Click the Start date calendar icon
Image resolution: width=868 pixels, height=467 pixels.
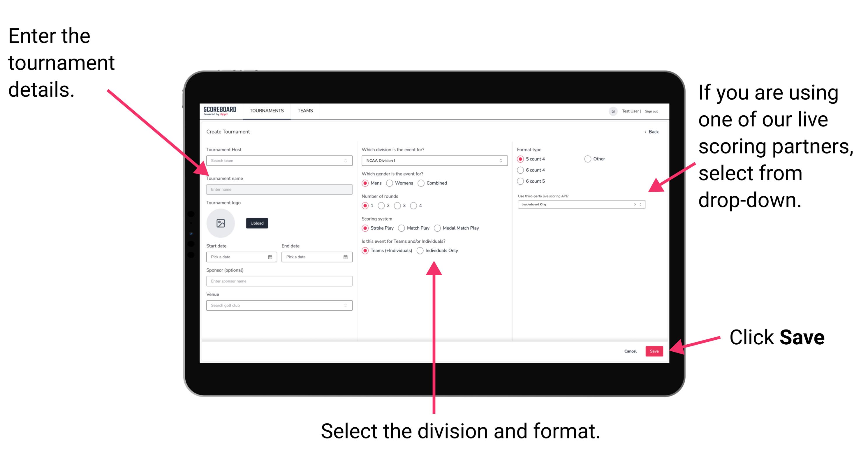point(270,257)
